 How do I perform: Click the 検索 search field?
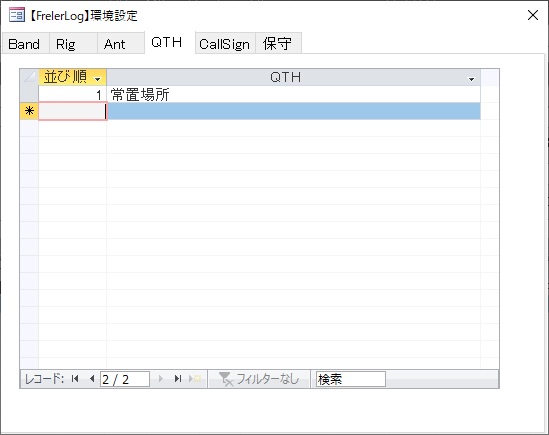point(350,379)
